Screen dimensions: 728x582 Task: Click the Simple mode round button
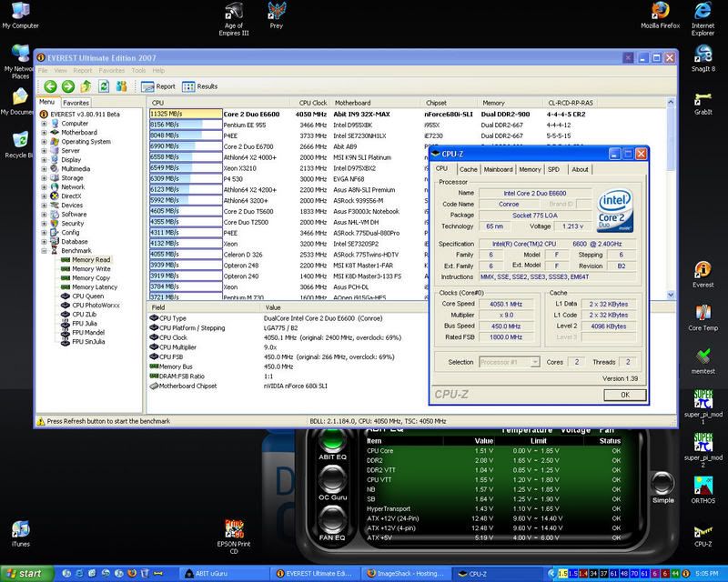coord(662,484)
